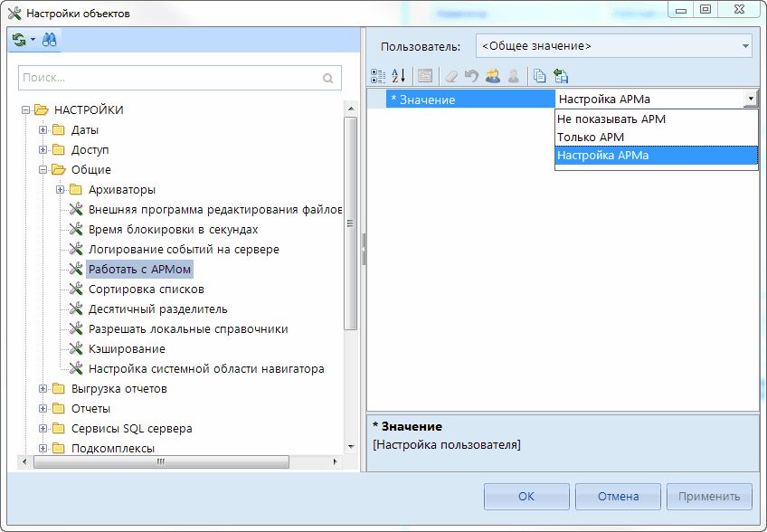Click the green refresh arrows icon
This screenshot has height=532, width=767.
(19, 40)
